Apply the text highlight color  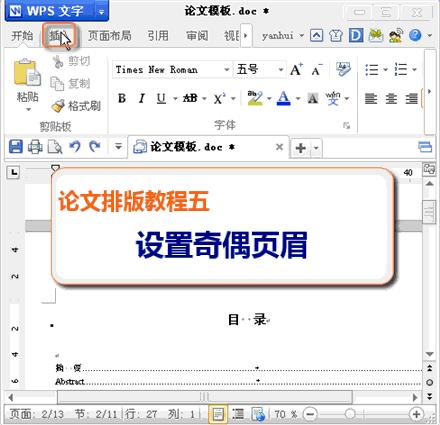pyautogui.click(x=255, y=98)
